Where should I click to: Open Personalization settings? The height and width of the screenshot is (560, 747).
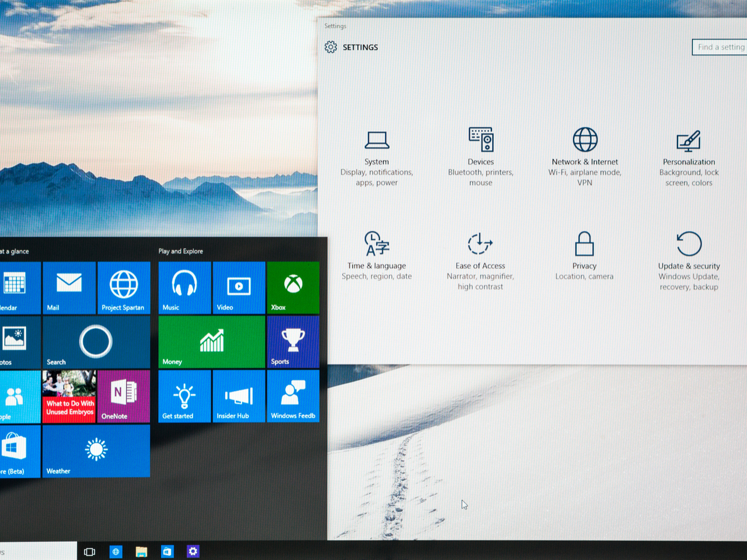click(x=689, y=157)
